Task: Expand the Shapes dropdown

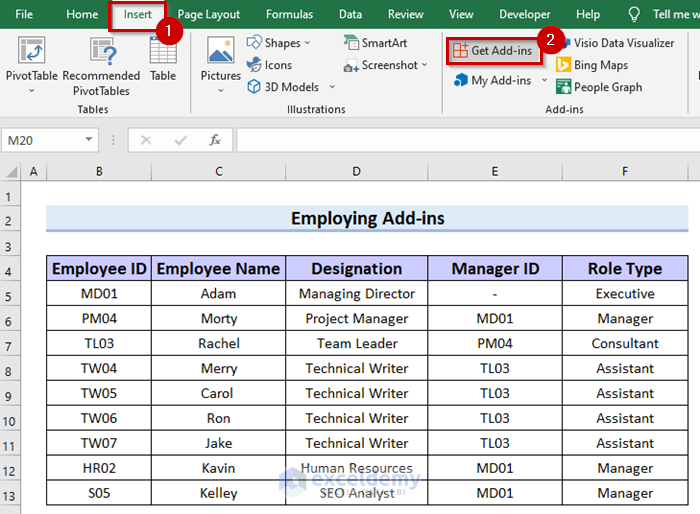Action: pos(307,43)
